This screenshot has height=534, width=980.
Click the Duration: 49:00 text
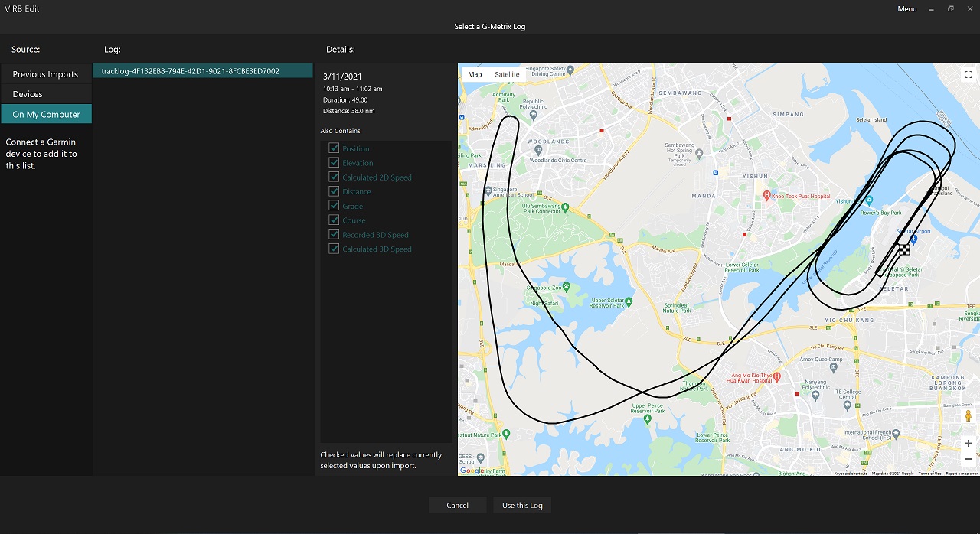tap(345, 99)
